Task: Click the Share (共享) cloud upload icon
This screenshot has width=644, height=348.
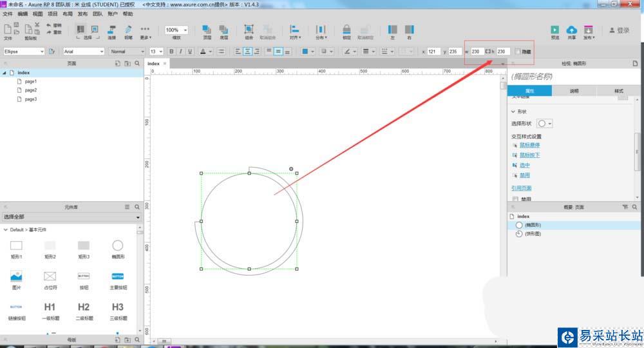Action: click(x=571, y=30)
